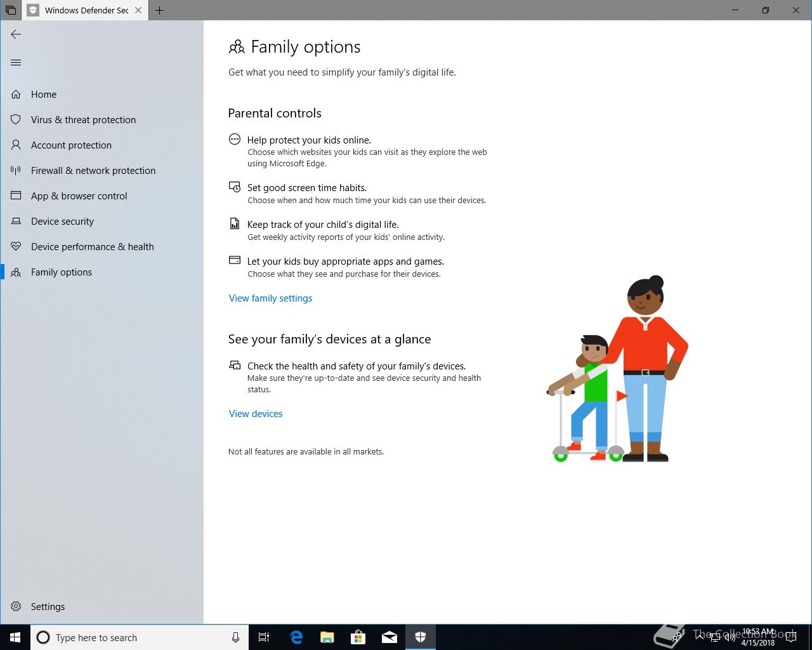Open Account protection page
This screenshot has width=812, height=650.
[101, 145]
